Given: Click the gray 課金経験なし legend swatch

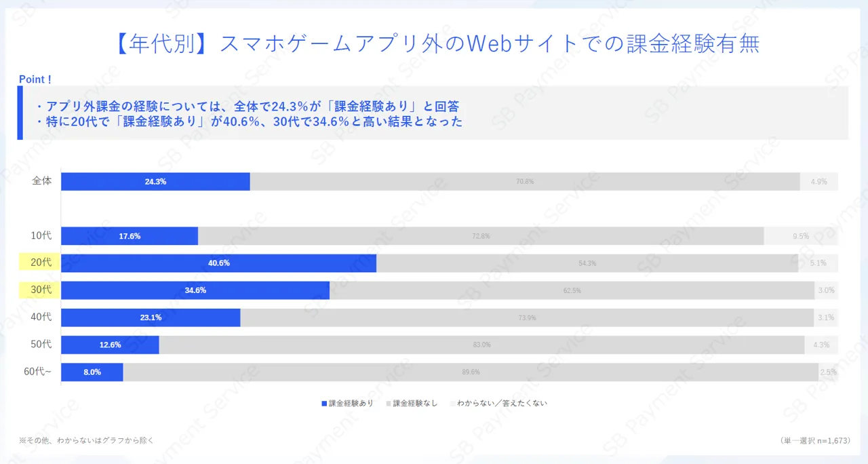Looking at the screenshot, I should click(x=389, y=404).
